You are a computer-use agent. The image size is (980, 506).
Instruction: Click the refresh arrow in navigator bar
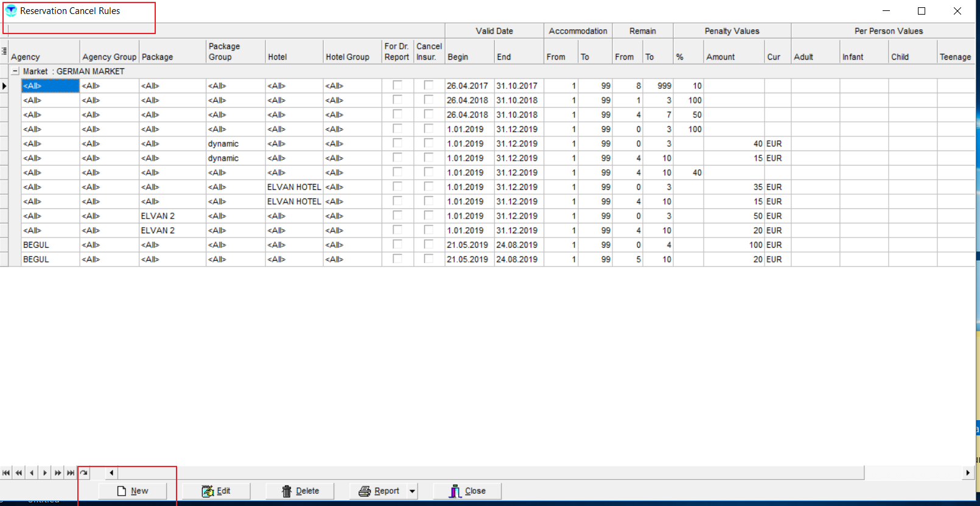(x=84, y=473)
